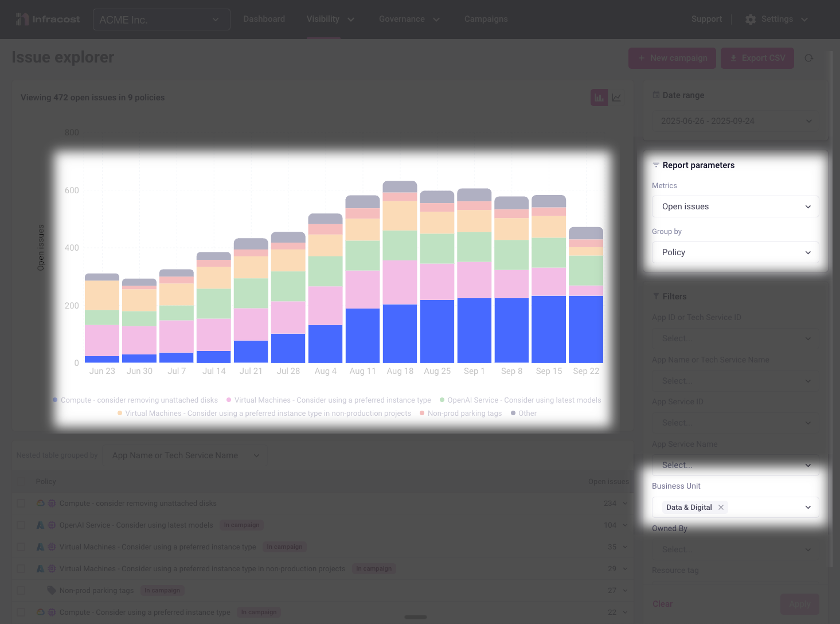The image size is (840, 624).
Task: Switch to the line chart view
Action: pos(616,97)
